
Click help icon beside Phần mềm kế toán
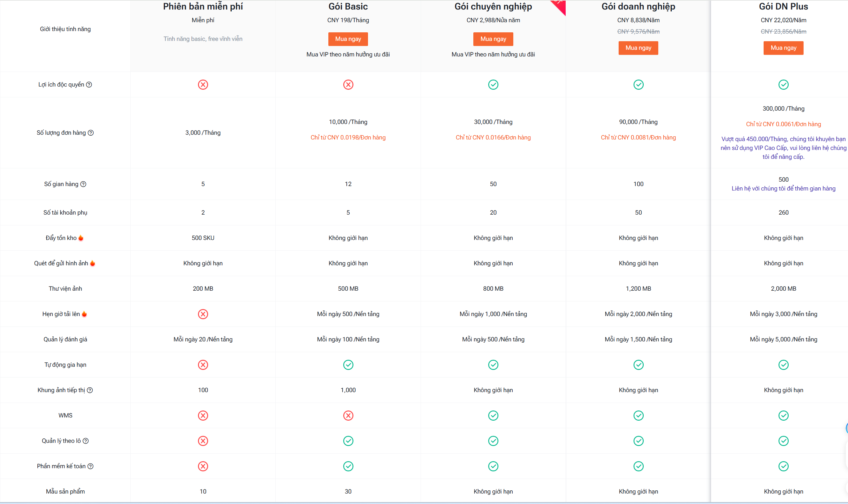pyautogui.click(x=90, y=466)
